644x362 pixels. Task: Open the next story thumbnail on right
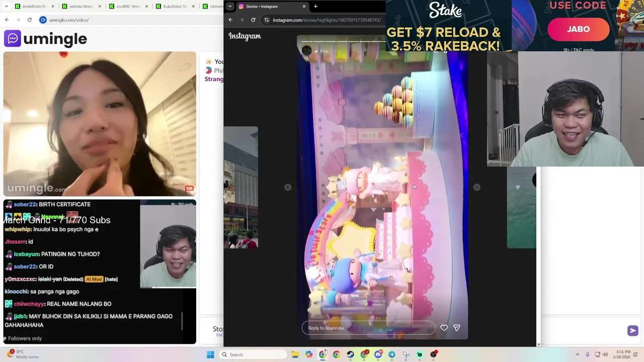(x=521, y=207)
